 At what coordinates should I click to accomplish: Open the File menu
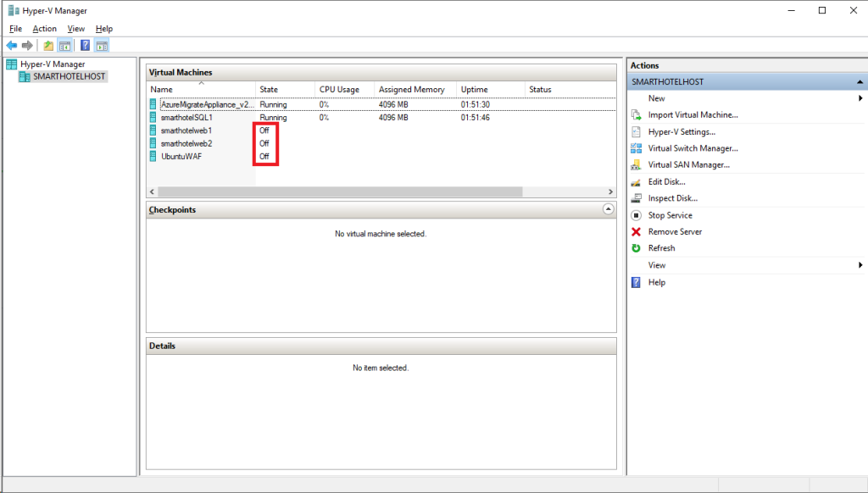click(15, 29)
